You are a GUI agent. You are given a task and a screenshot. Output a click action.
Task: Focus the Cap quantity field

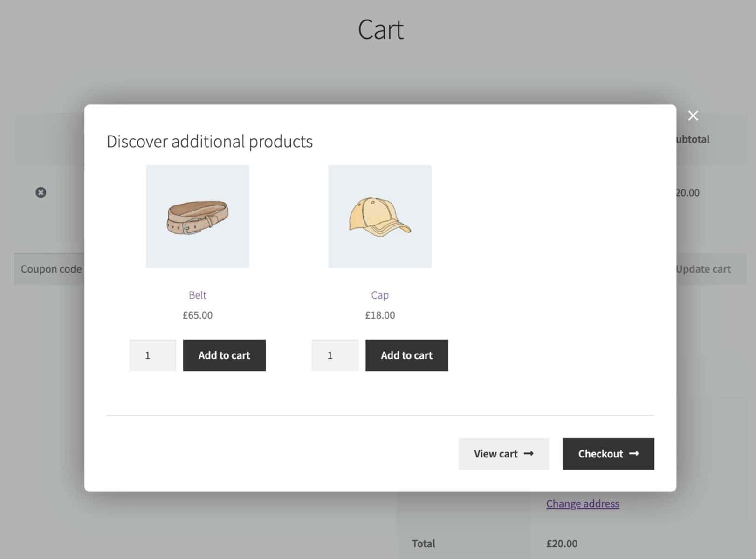pyautogui.click(x=335, y=355)
